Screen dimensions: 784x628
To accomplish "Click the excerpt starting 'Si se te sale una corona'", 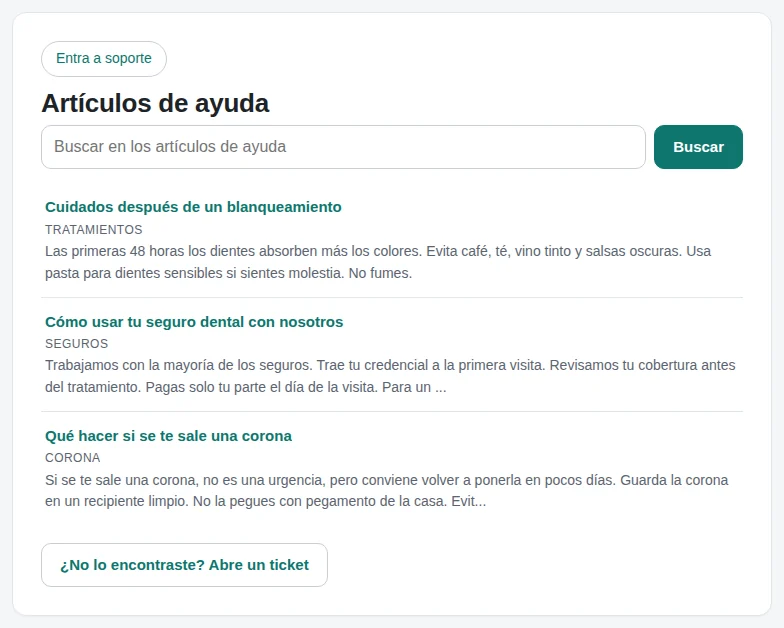I will click(386, 490).
